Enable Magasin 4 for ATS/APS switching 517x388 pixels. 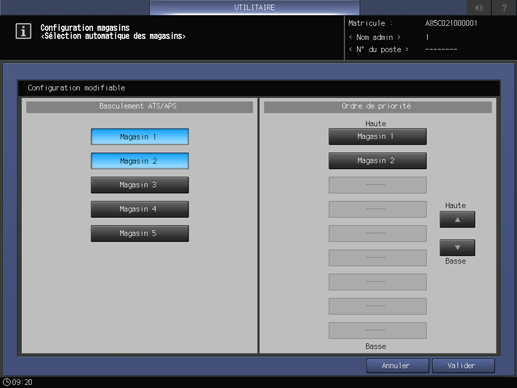140,209
